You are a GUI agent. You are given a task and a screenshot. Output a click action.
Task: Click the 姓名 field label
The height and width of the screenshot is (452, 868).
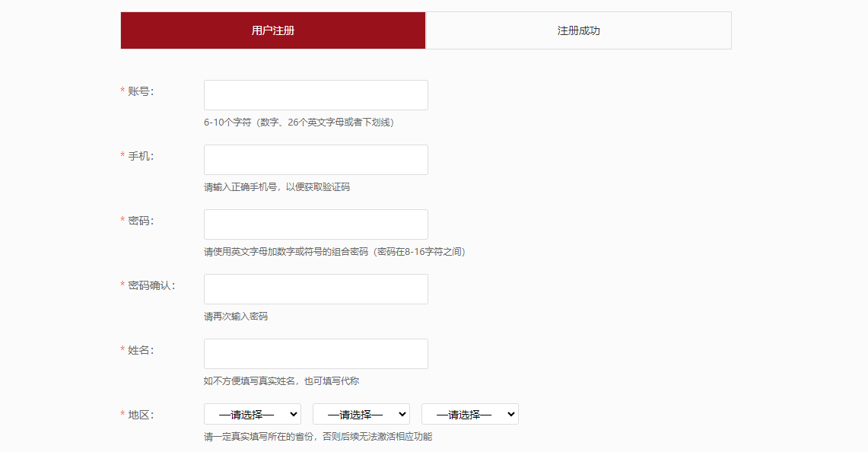pyautogui.click(x=140, y=350)
